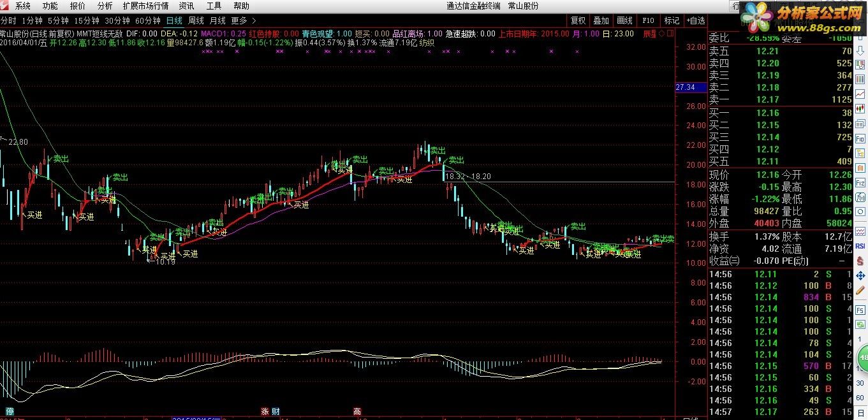Click the 买五 price 12.11
This screenshot has height=420, width=868.
coord(767,161)
